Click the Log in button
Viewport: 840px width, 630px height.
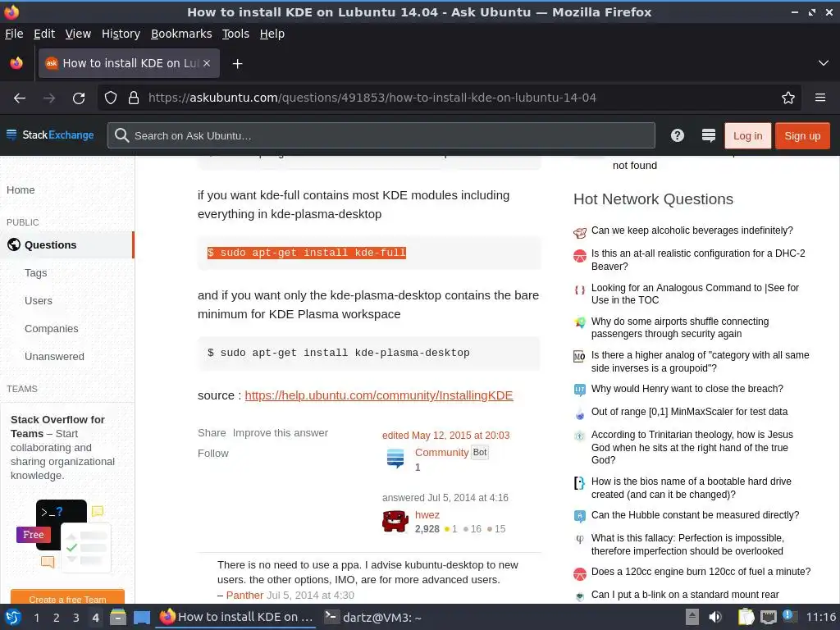coord(747,135)
